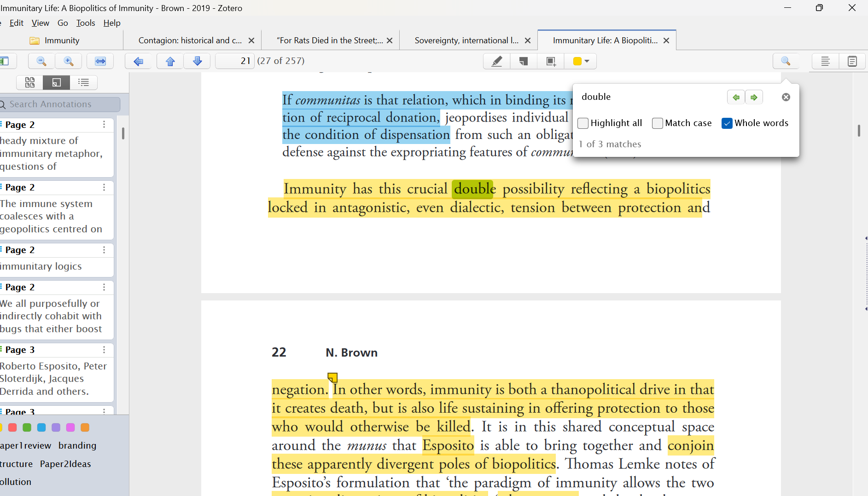Viewport: 868px width, 496px height.
Task: Jump to next search match
Action: [754, 97]
